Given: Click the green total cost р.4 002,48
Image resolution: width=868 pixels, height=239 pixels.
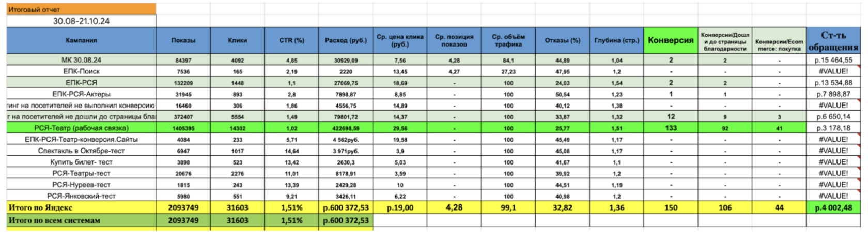Looking at the screenshot, I should click(x=833, y=207).
